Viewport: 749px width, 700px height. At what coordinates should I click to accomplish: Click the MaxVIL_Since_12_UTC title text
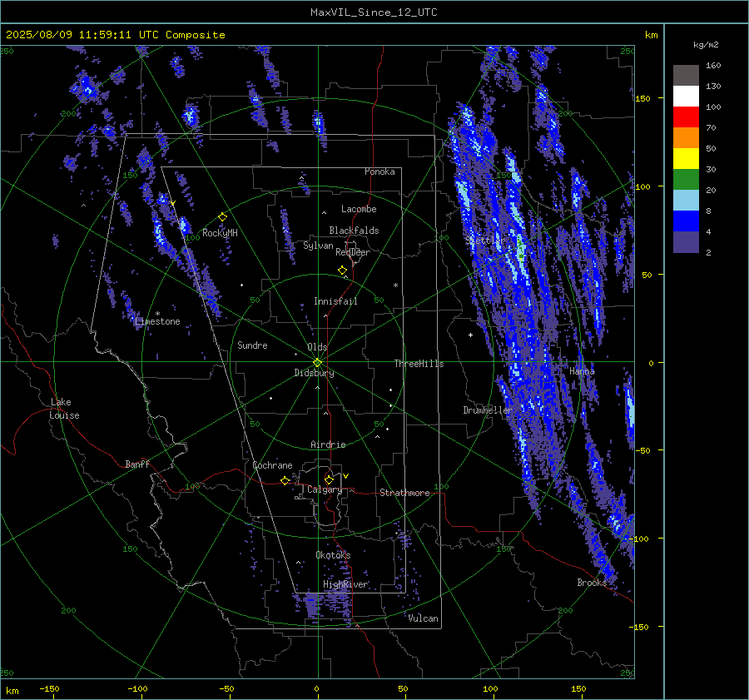point(374,12)
